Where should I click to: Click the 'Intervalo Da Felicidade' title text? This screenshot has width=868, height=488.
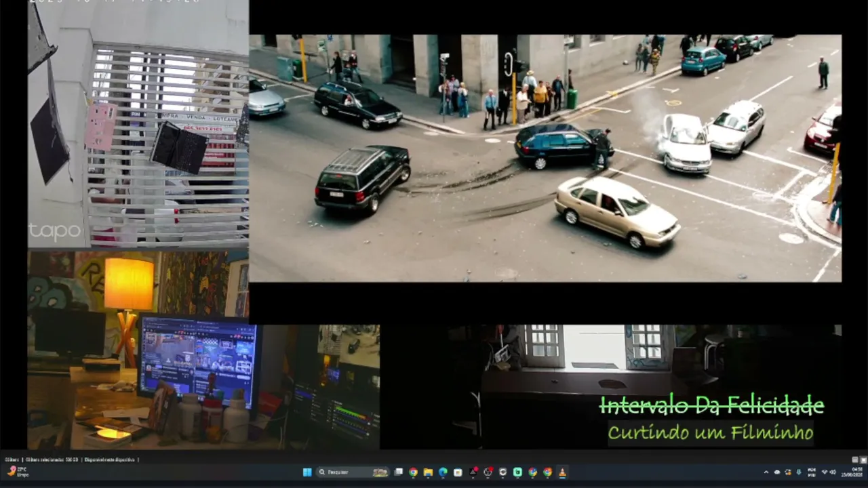711,405
